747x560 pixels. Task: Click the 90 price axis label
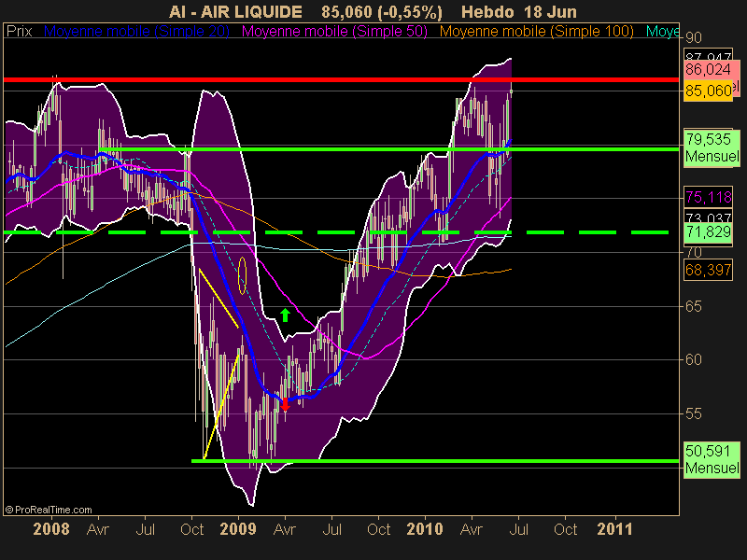[694, 37]
